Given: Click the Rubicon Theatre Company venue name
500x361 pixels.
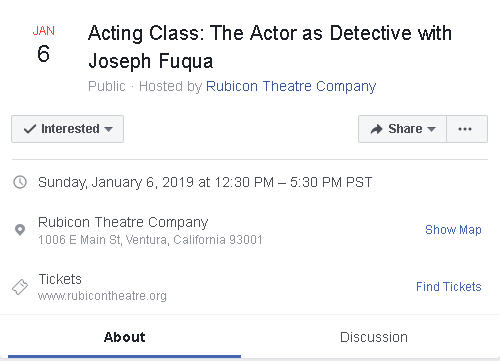Looking at the screenshot, I should pos(123,222).
